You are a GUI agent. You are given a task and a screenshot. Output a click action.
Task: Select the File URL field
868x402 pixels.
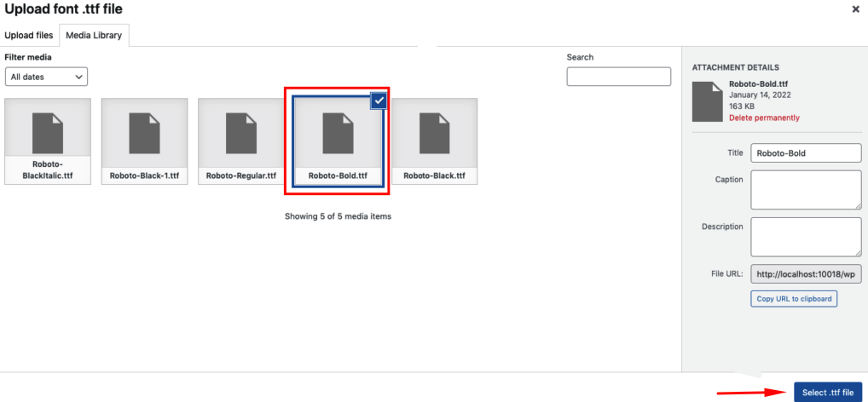[806, 273]
